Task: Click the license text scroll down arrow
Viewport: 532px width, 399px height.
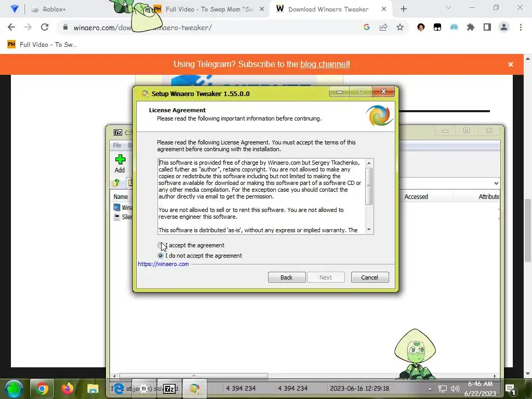Action: pos(369,230)
